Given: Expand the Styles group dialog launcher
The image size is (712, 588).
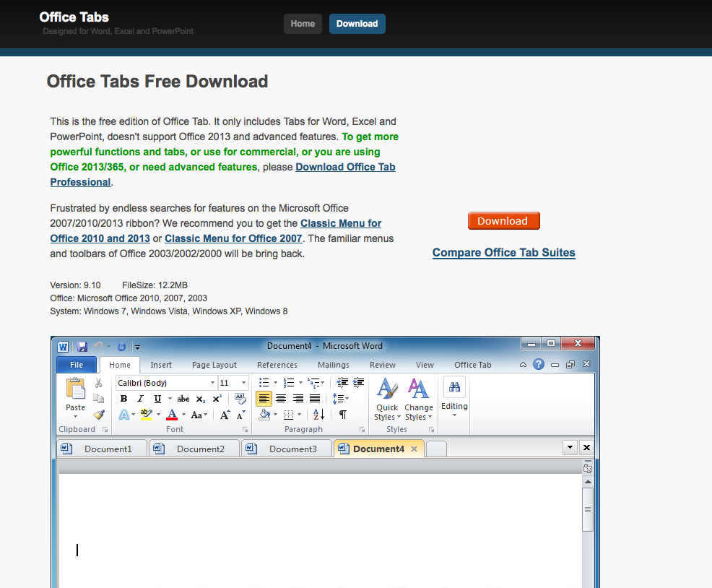Looking at the screenshot, I should [431, 429].
